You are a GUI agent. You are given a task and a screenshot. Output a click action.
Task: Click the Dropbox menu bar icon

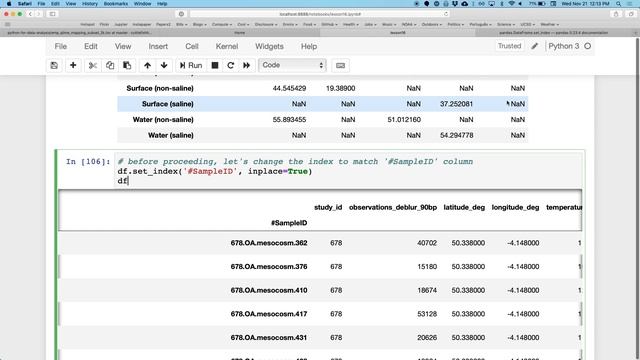tap(455, 4)
